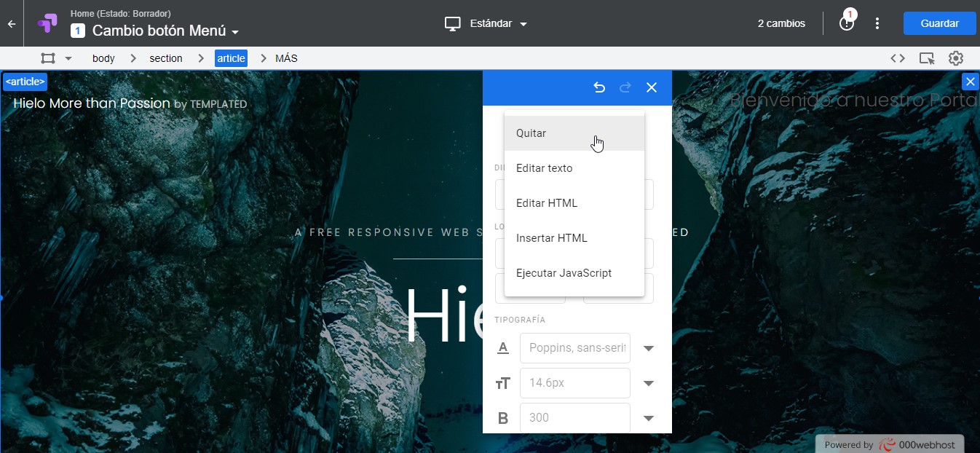This screenshot has height=453, width=980.
Task: Open the more options vertical dots menu
Action: [877, 23]
